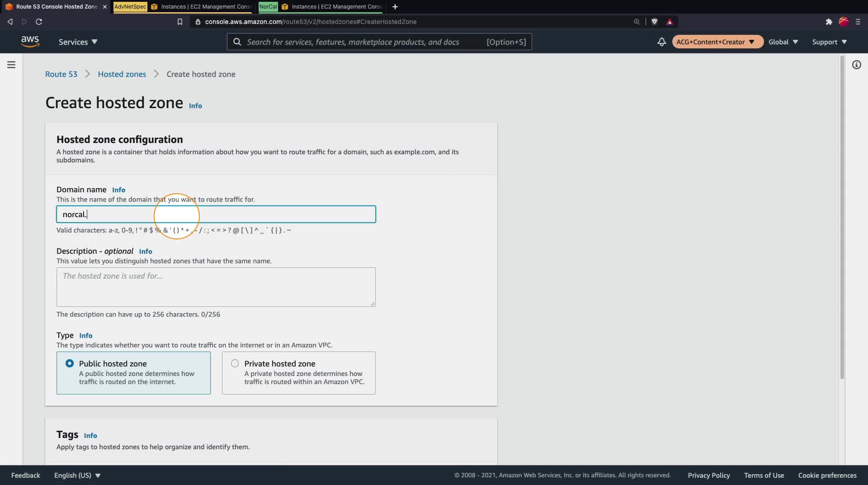Open the Terms of Use link
Image resolution: width=868 pixels, height=485 pixels.
point(764,475)
